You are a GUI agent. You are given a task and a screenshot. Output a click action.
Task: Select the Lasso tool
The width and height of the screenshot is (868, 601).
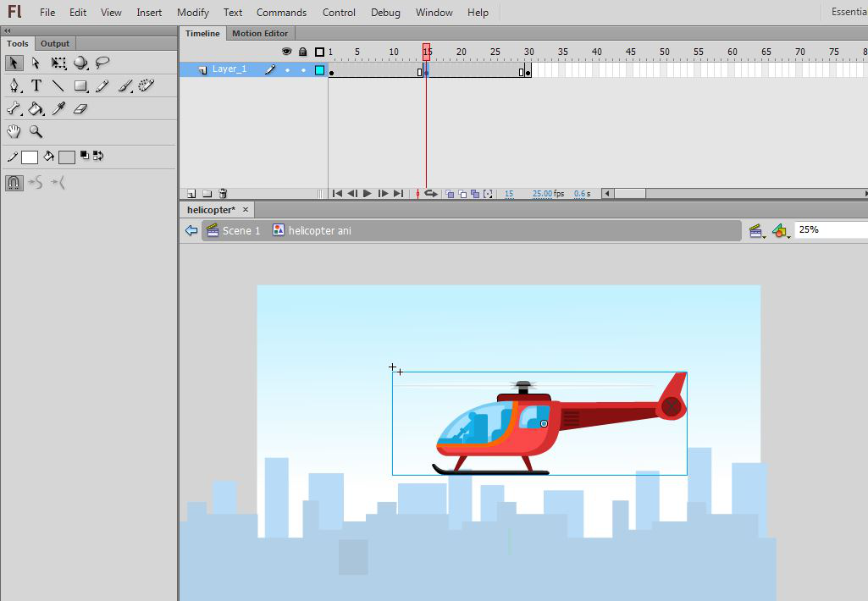click(102, 63)
